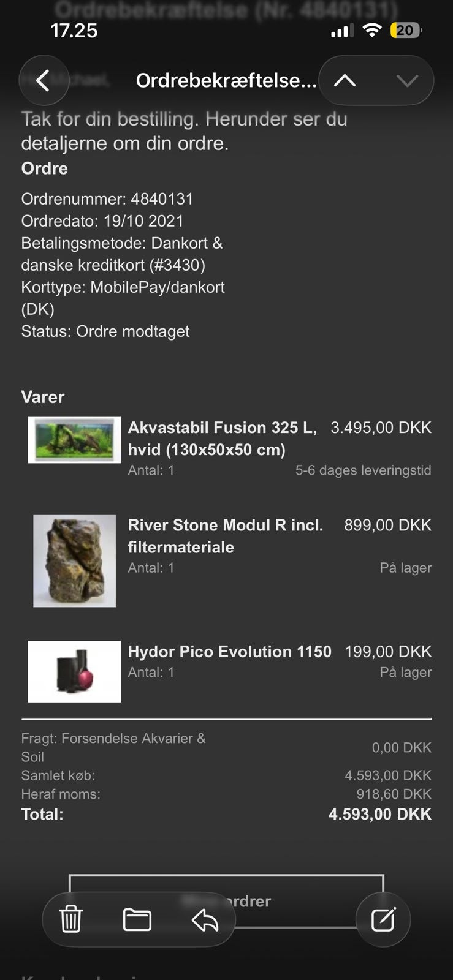Screen dimensions: 453x980
Task: Go to previous message with up arrow
Action: (345, 80)
